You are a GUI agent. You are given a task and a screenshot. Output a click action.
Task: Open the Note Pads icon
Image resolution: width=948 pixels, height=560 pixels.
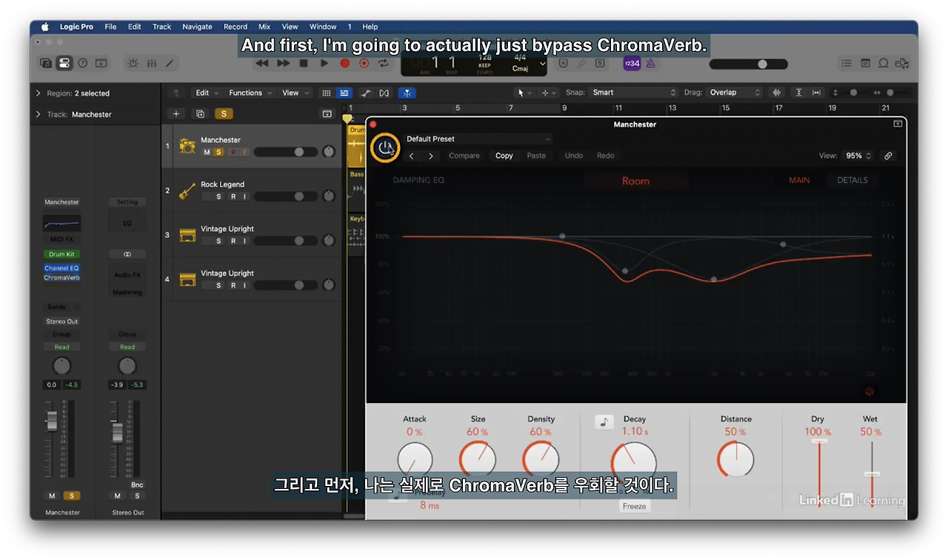865,64
